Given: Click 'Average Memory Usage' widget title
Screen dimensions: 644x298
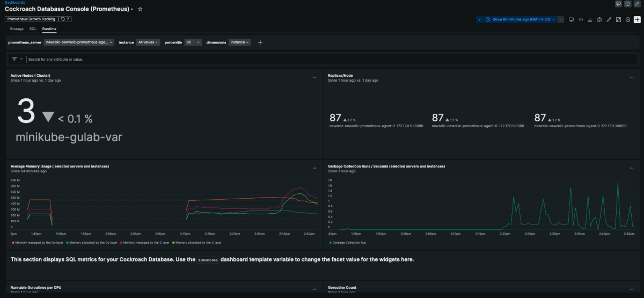Looking at the screenshot, I should click(60, 166).
